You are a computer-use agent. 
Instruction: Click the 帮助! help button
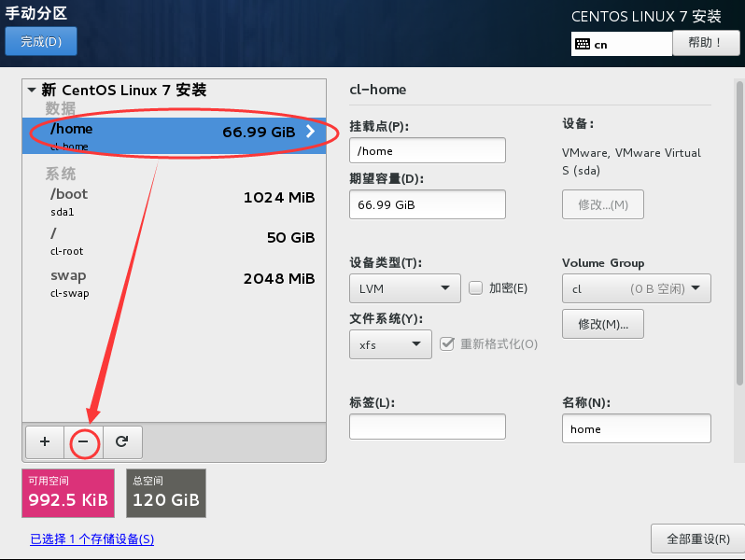tap(705, 43)
